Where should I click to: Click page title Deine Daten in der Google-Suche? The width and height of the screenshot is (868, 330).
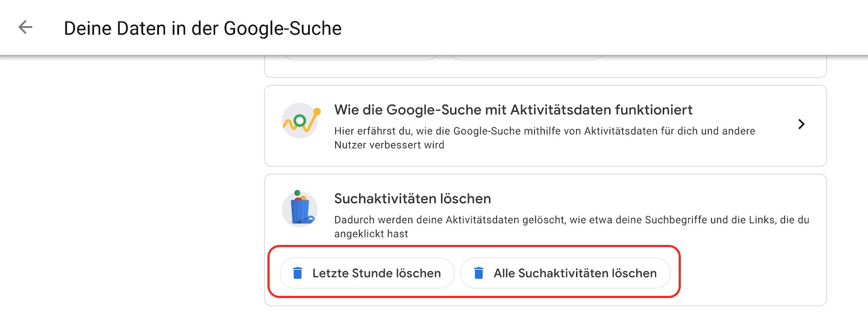pos(203,28)
